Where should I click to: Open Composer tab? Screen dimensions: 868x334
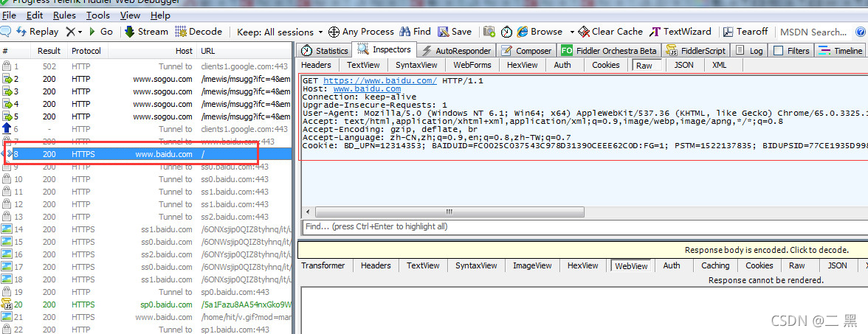[x=526, y=50]
